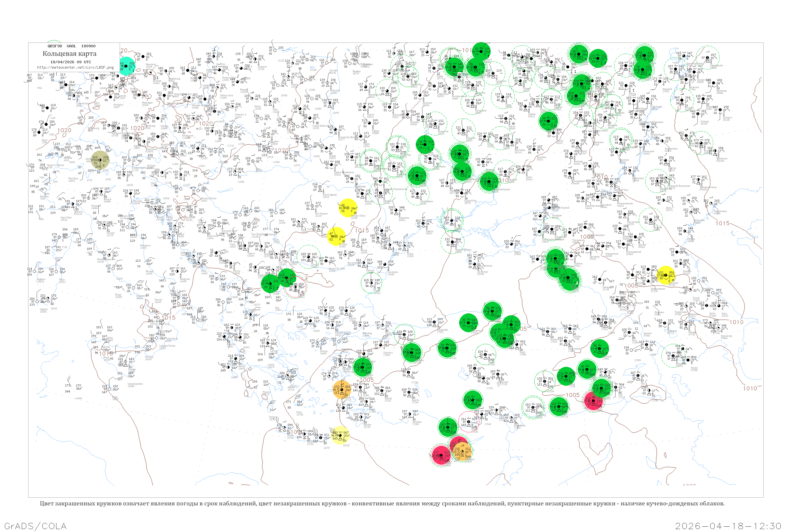This screenshot has height=532, width=798.
Task: Select the QBSF98 UAOL 180900 header code
Action: (x=72, y=46)
